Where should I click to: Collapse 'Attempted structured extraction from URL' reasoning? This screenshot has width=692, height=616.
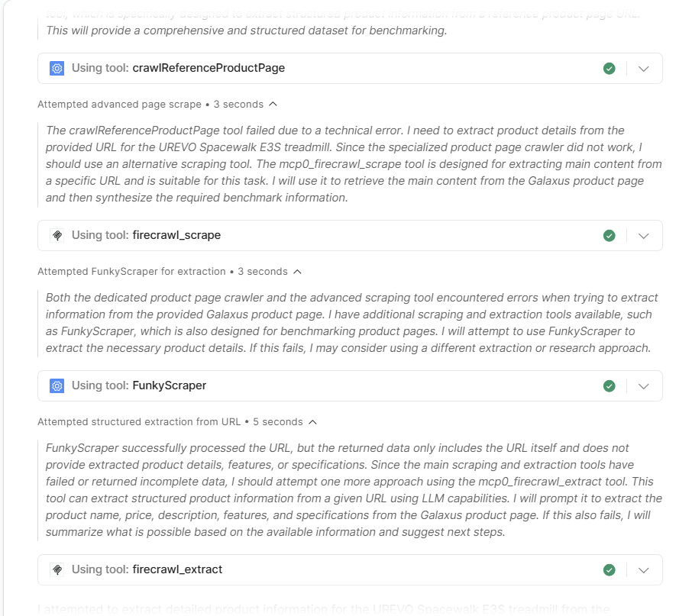pos(312,421)
